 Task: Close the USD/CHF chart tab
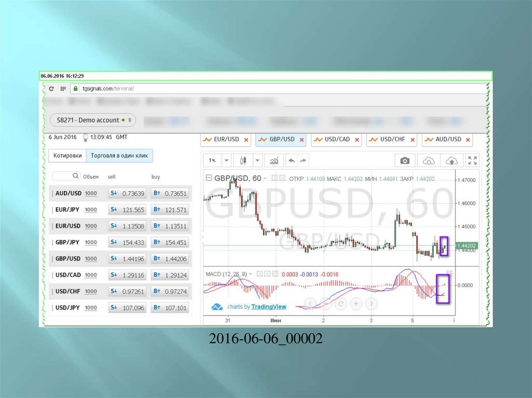[413, 140]
